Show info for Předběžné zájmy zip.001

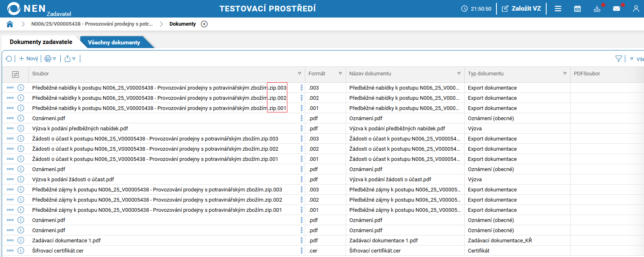[21, 210]
